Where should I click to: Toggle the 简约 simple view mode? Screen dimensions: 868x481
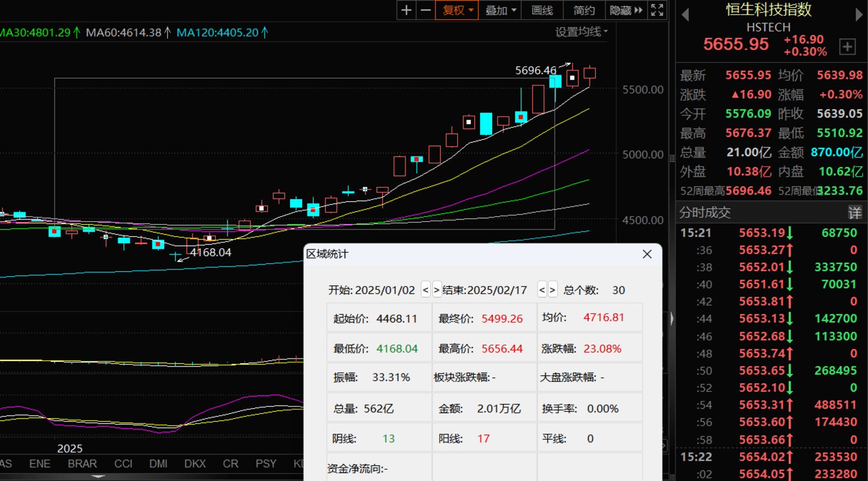[x=584, y=10]
